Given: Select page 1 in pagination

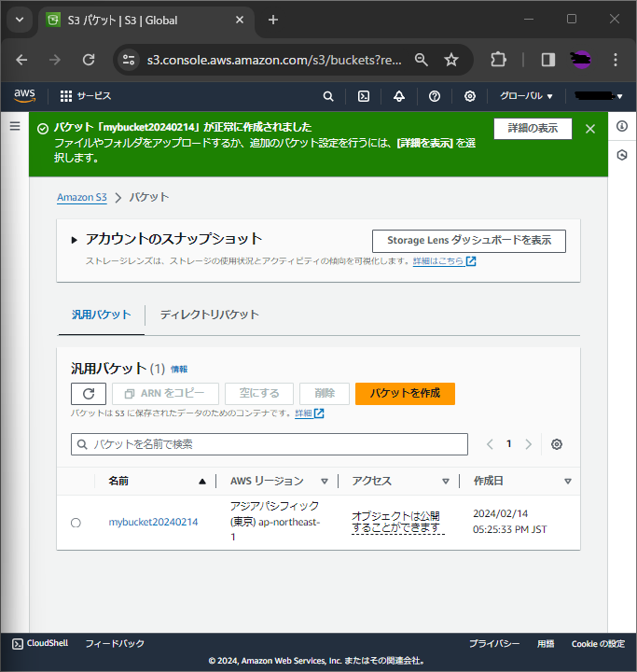Looking at the screenshot, I should point(509,444).
